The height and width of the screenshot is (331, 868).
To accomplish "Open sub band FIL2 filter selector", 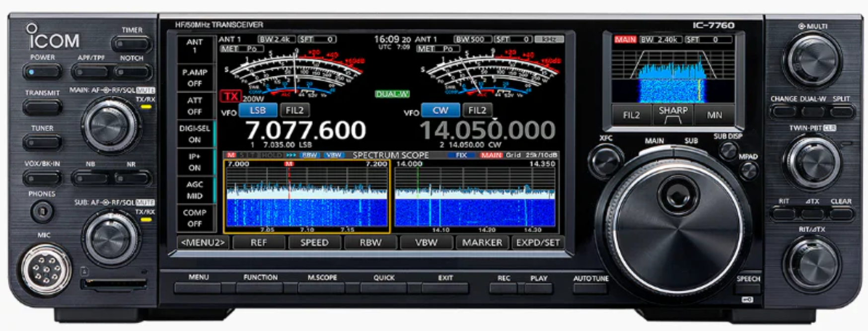I will (x=477, y=110).
